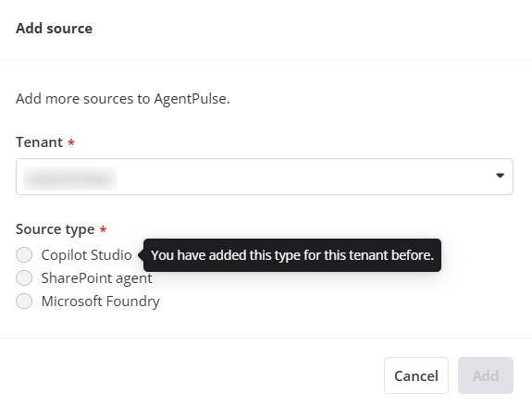Open the Tenant dropdown arrow
Screen dimensions: 532x406
coord(500,176)
